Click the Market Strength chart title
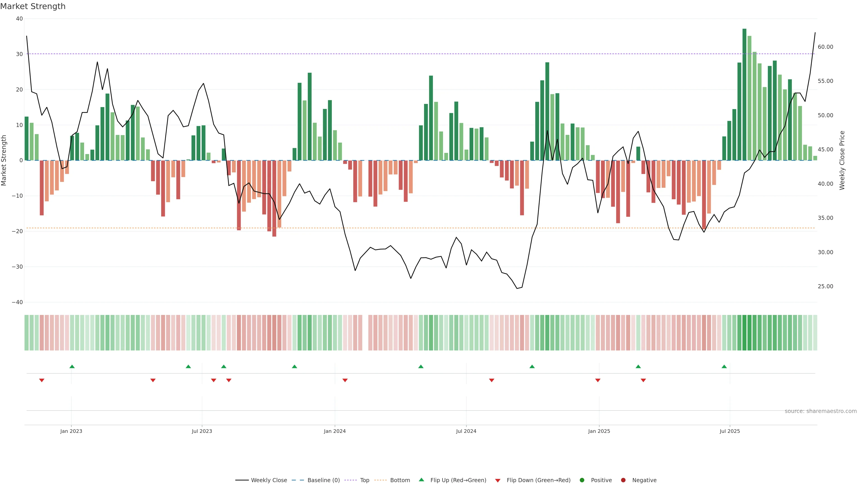868x488 pixels. (x=33, y=6)
